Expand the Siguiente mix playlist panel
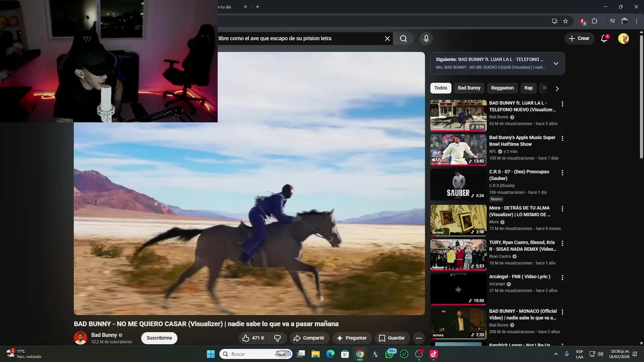 tap(556, 63)
